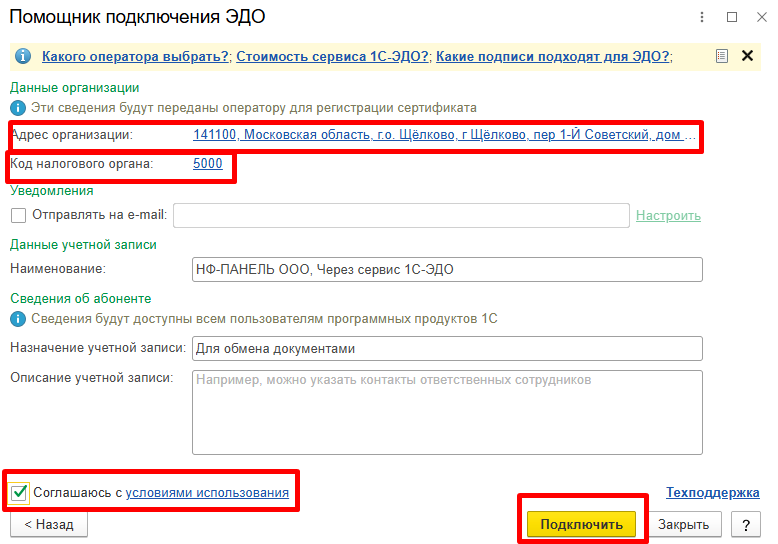Open the help list icon in banner
The height and width of the screenshot is (544, 778).
(722, 56)
